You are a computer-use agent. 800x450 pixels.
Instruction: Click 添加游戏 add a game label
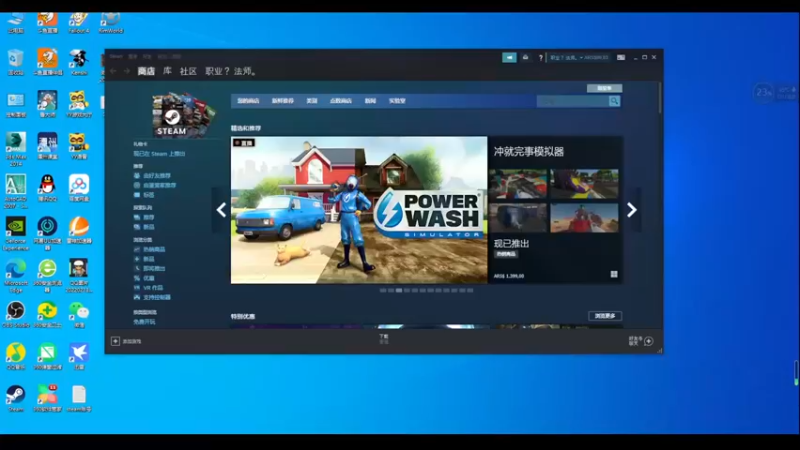[x=132, y=341]
